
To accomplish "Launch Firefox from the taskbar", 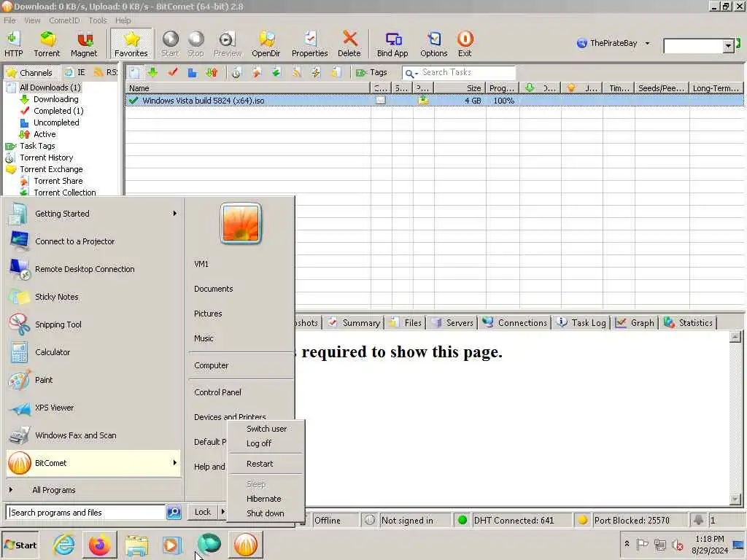I will (99, 545).
